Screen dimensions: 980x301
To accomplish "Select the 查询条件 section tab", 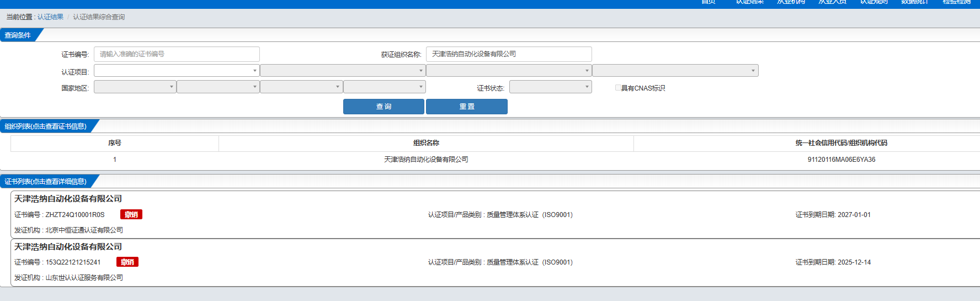I will pyautogui.click(x=18, y=35).
